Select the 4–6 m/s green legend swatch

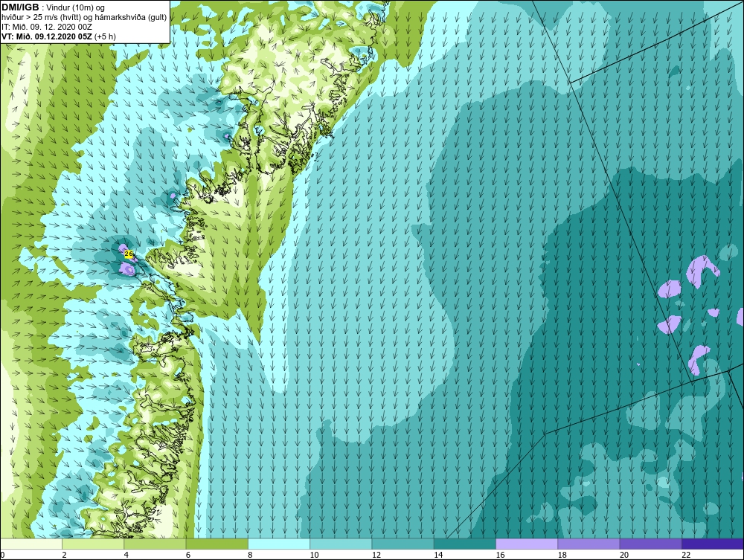click(155, 544)
